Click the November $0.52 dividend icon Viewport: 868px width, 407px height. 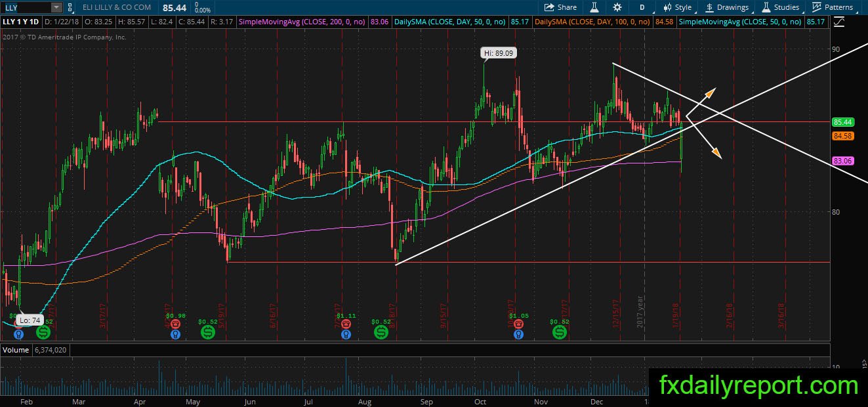[x=559, y=333]
